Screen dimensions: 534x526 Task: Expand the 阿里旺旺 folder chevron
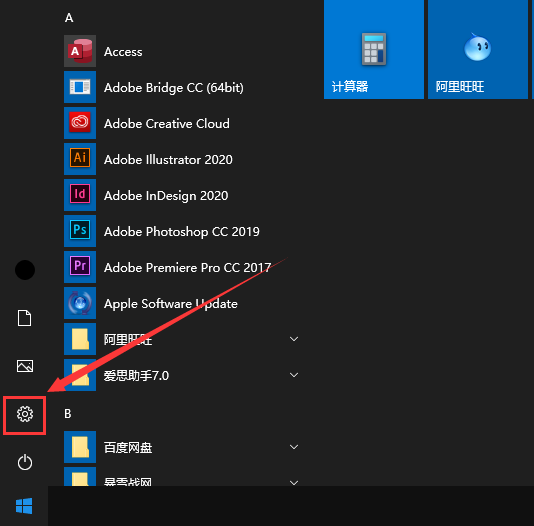coord(294,339)
